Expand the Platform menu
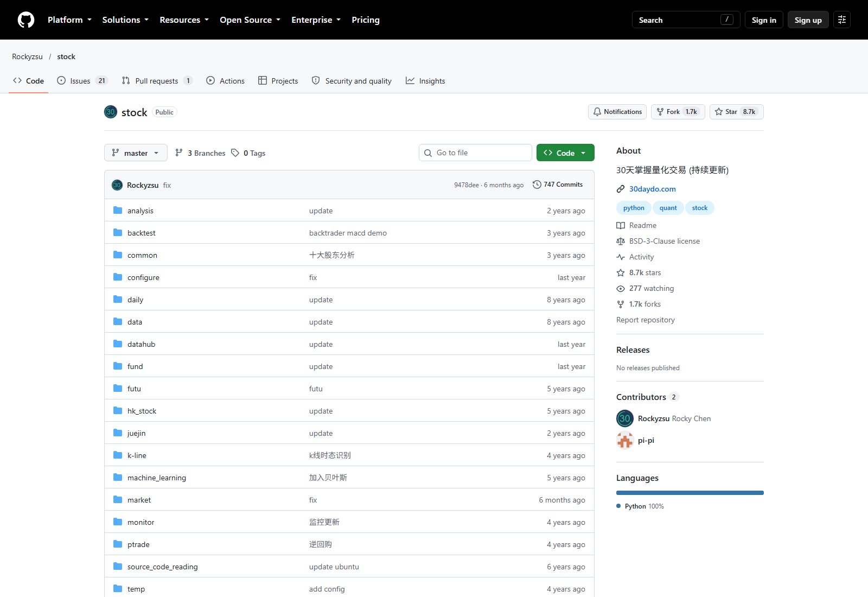Image resolution: width=868 pixels, height=597 pixels. 69,20
